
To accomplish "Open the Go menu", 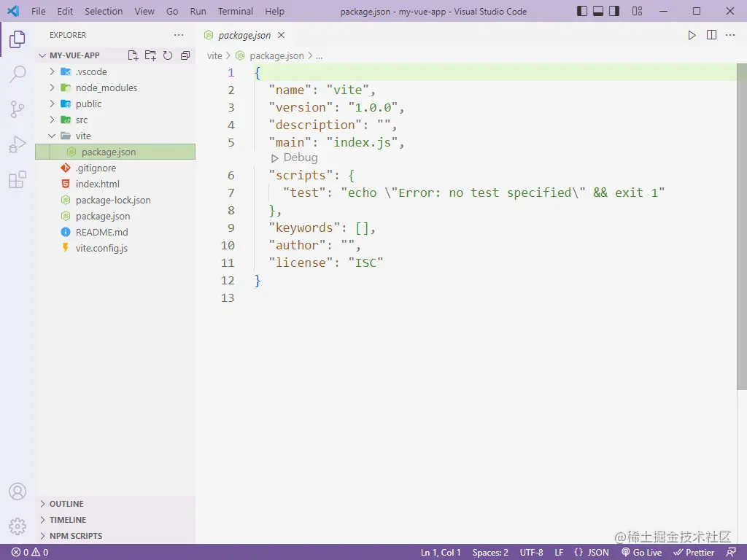I will [172, 11].
